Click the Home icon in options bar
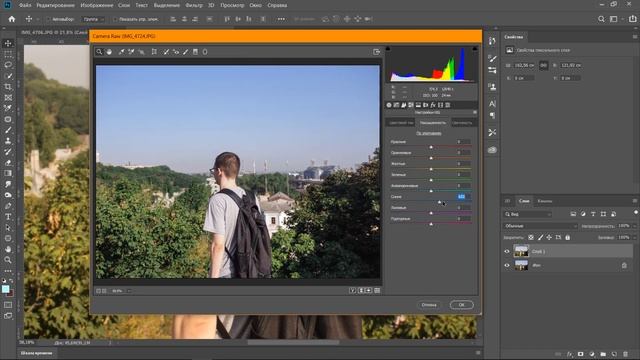The width and height of the screenshot is (640, 360). (12, 19)
